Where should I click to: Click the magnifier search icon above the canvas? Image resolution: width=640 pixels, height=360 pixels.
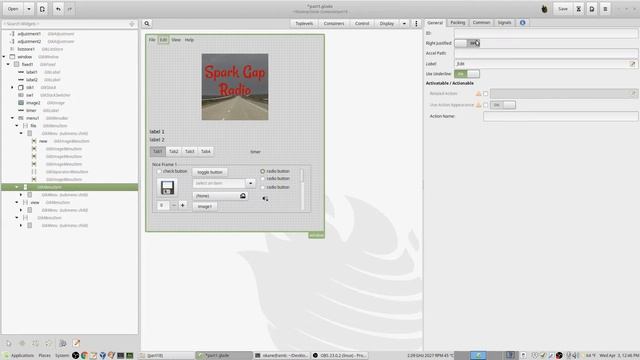tap(147, 24)
